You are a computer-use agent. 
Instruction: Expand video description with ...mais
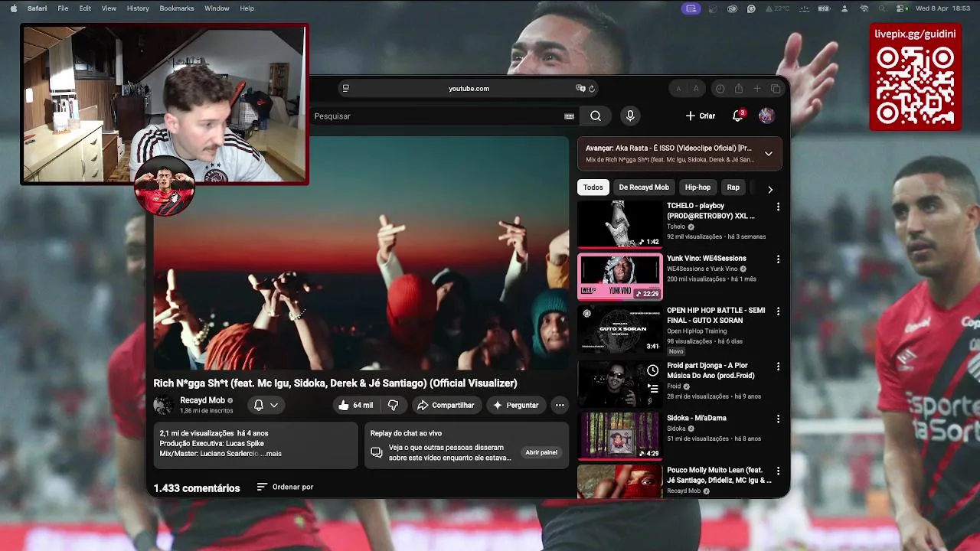[x=271, y=454]
